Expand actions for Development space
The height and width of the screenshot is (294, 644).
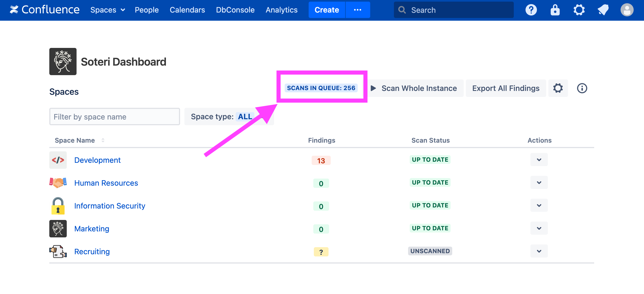click(539, 160)
